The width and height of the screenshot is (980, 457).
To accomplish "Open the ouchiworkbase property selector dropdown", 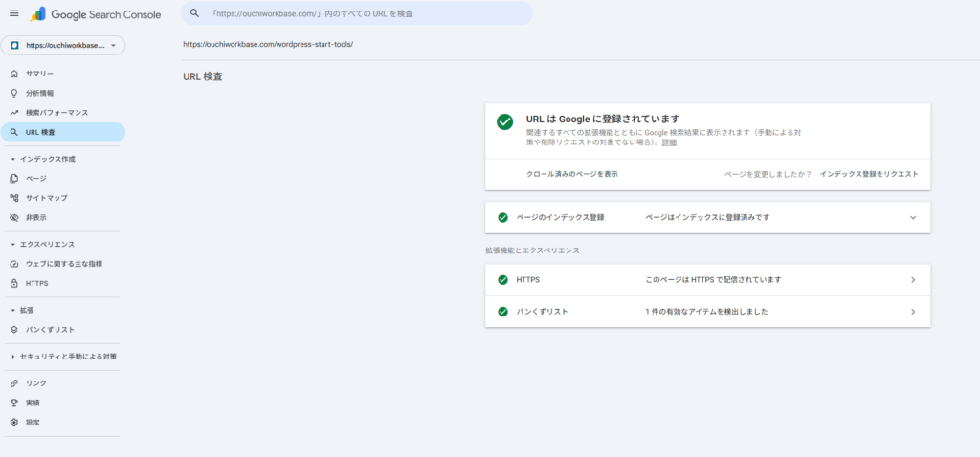I will (63, 46).
